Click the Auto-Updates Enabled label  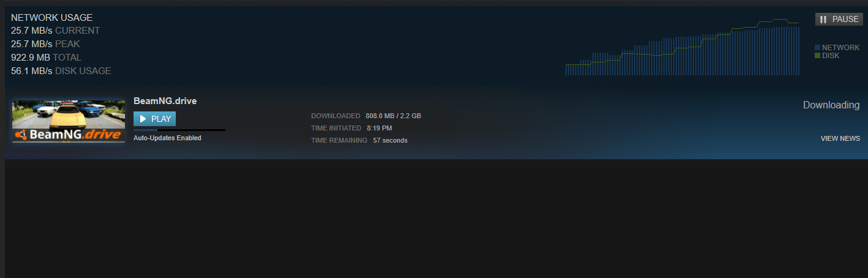[167, 138]
